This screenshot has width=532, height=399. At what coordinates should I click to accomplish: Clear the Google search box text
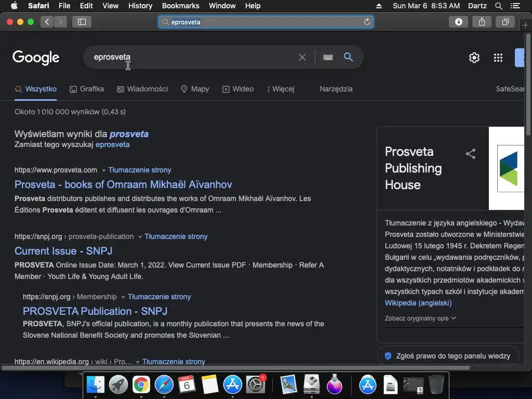(302, 57)
